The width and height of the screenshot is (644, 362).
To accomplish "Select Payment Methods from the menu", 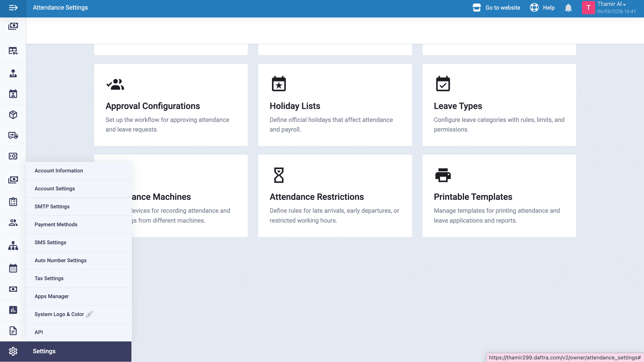I will pos(79,225).
